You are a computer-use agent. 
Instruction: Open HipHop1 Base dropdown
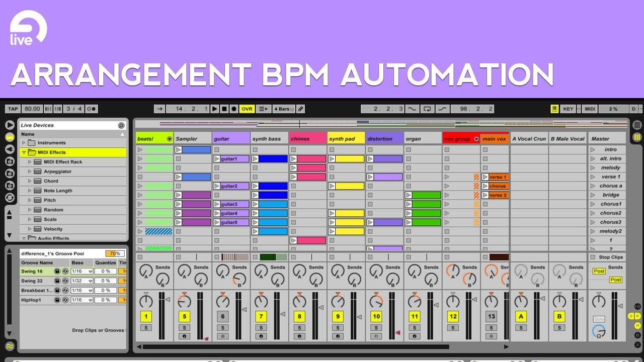click(x=82, y=300)
